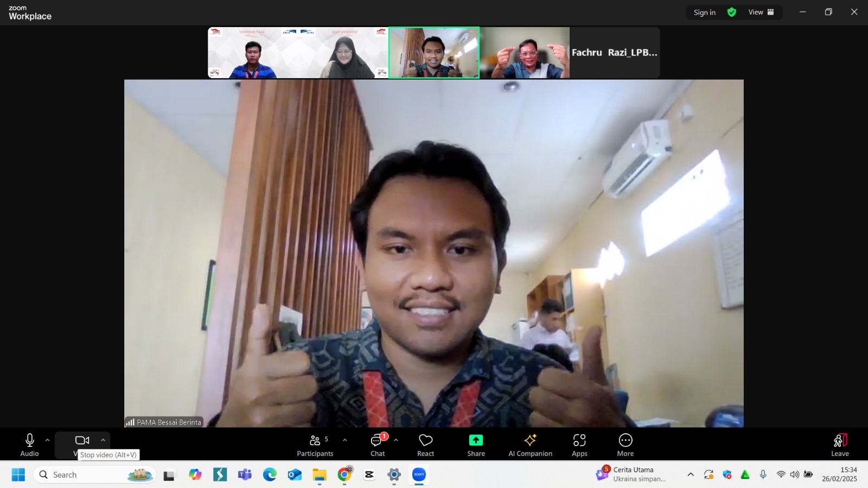The height and width of the screenshot is (488, 868).
Task: Open the Chat panel
Action: click(378, 445)
